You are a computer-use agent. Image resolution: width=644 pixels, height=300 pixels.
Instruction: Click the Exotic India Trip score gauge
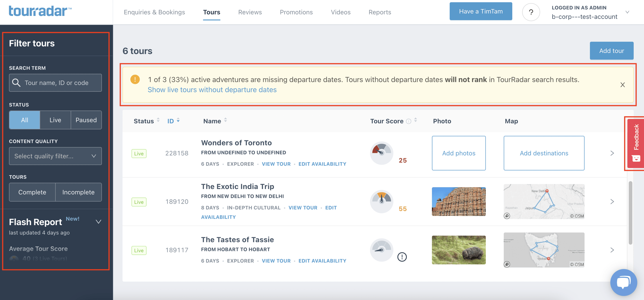click(x=381, y=201)
